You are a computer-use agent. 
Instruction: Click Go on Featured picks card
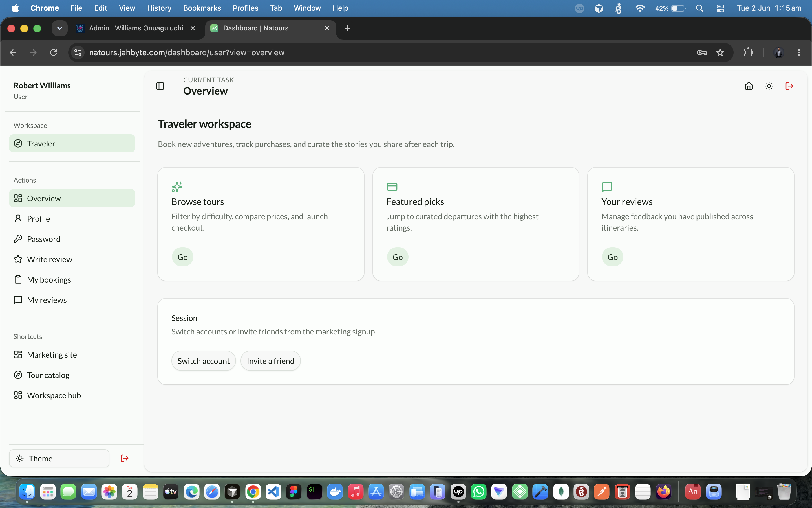click(398, 257)
